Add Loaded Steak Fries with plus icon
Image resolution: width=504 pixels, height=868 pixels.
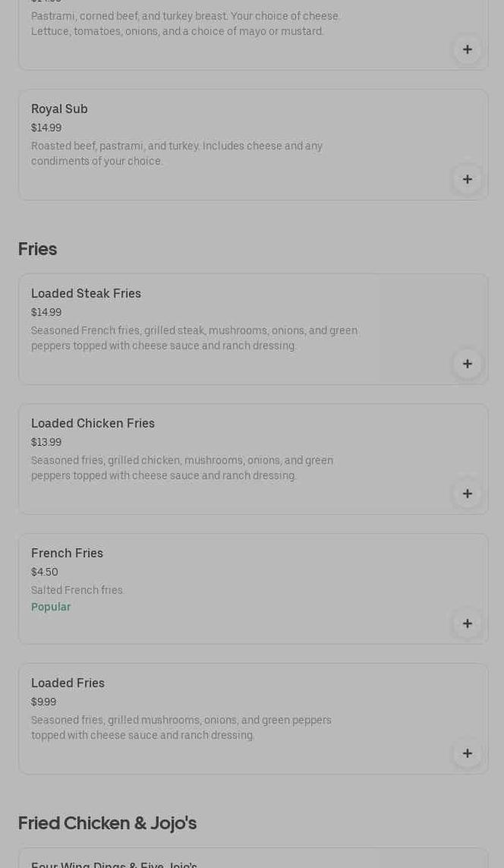tap(467, 364)
